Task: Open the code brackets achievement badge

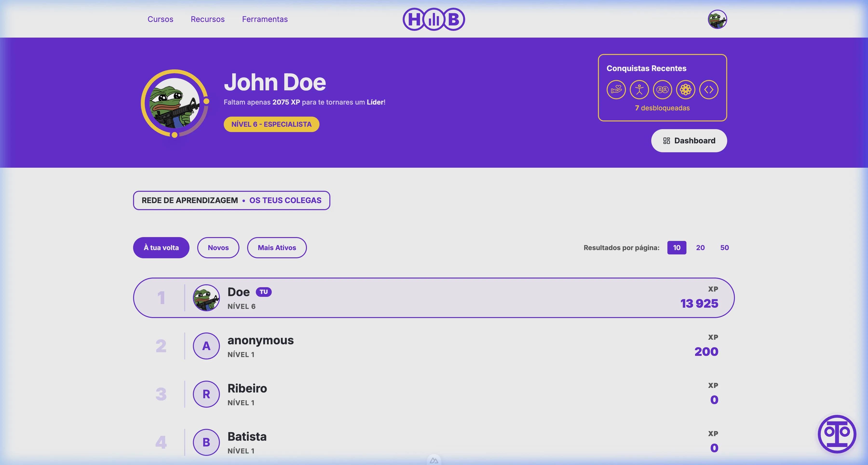Action: pos(709,90)
